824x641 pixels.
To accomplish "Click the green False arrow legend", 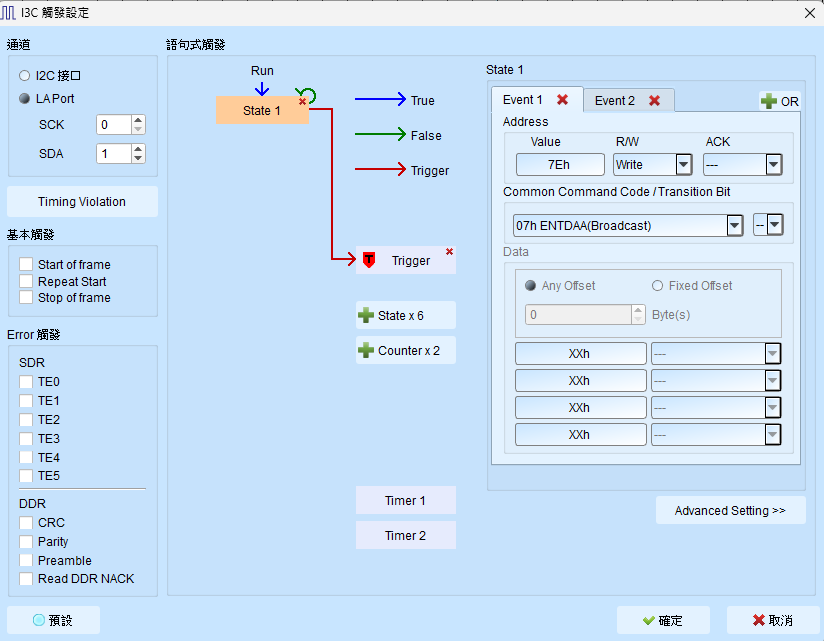I will tap(380, 134).
